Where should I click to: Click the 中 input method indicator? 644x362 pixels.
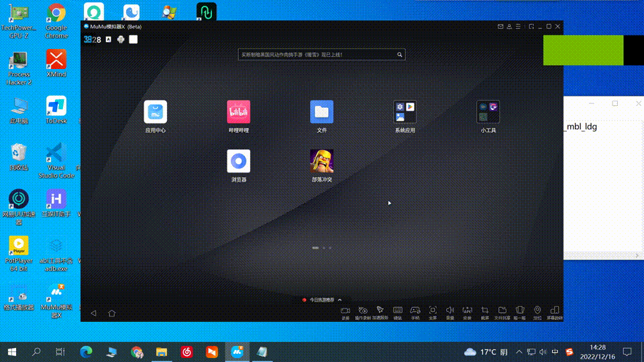(x=555, y=352)
